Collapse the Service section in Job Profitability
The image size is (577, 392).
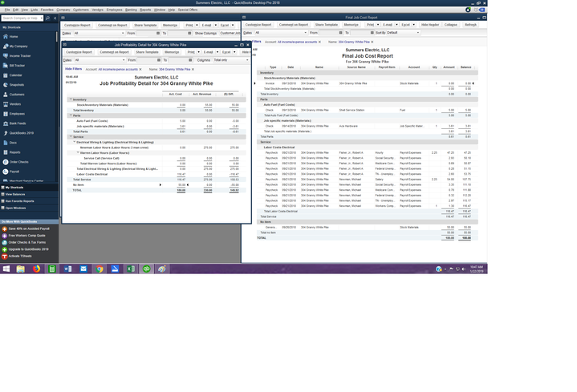click(x=71, y=136)
